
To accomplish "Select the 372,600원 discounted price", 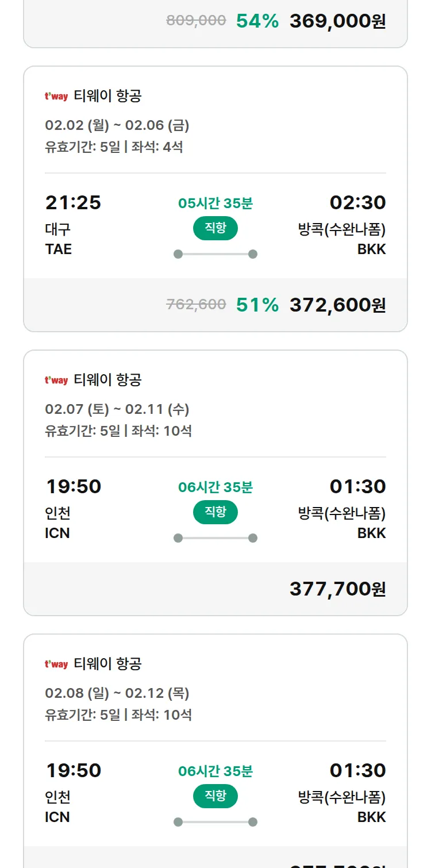I will [337, 305].
